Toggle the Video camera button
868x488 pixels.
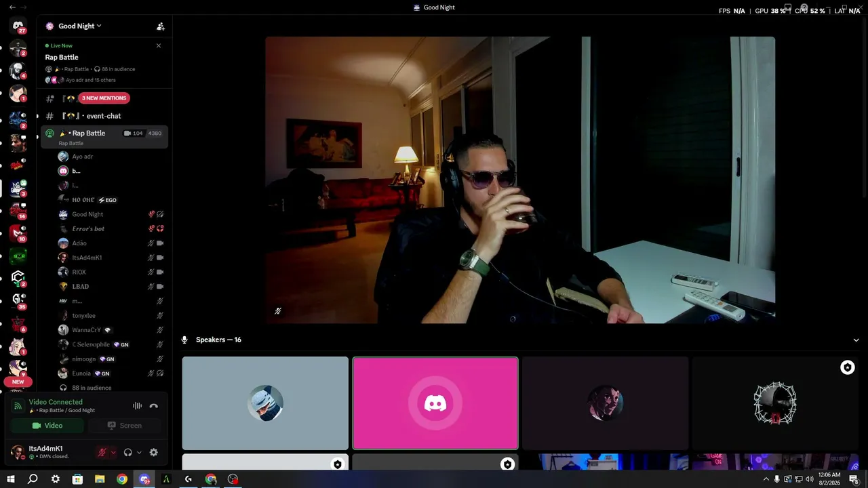[x=47, y=426]
